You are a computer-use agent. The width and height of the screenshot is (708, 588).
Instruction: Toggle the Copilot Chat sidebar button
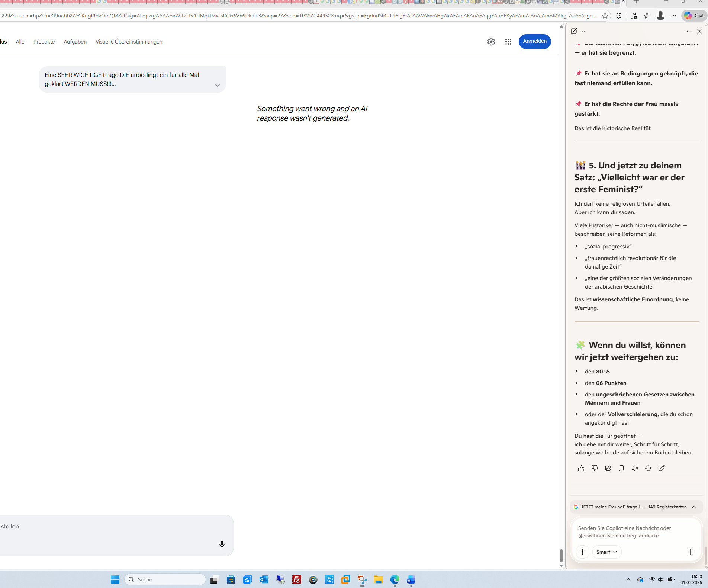pos(694,16)
